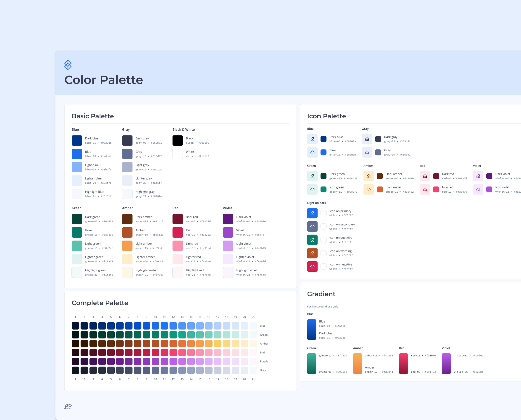Screen dimensions: 521x420
Task: Click the Dark green house icon
Action: [x=312, y=176]
